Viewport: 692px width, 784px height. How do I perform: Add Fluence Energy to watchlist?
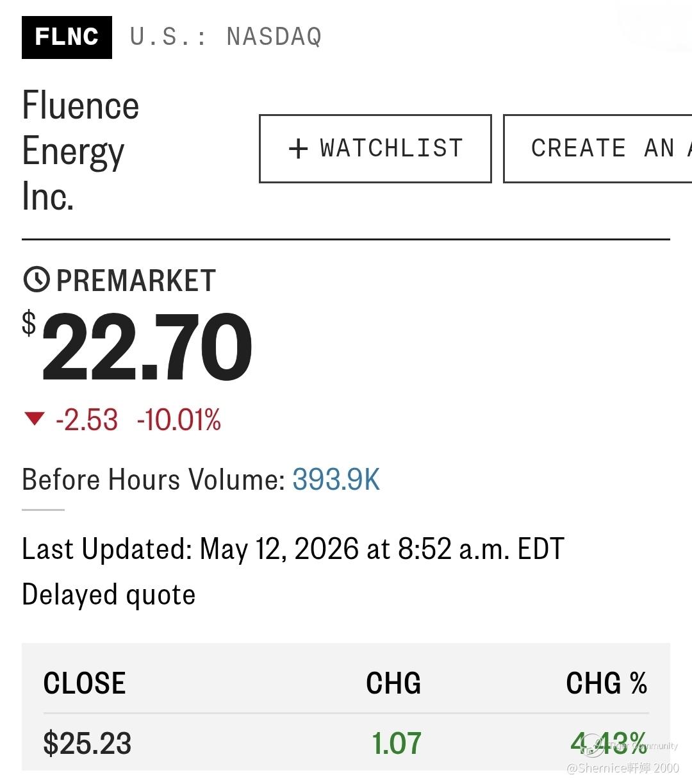click(375, 149)
